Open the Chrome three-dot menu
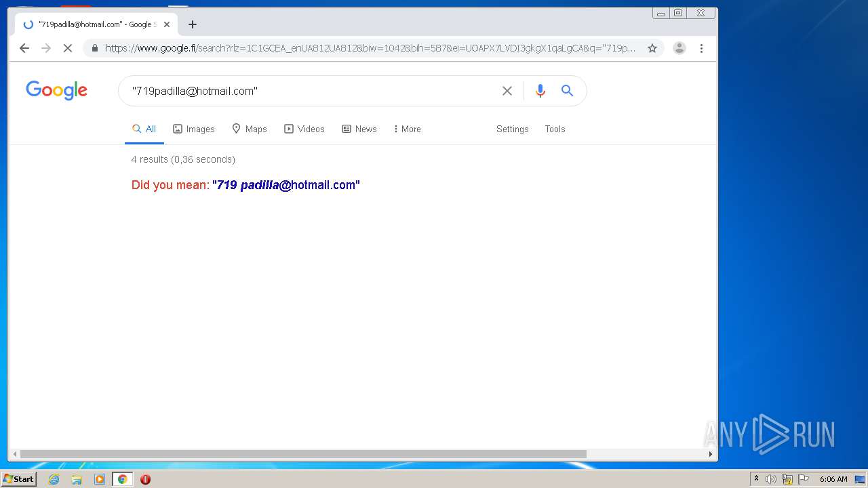Image resolution: width=868 pixels, height=488 pixels. [701, 48]
